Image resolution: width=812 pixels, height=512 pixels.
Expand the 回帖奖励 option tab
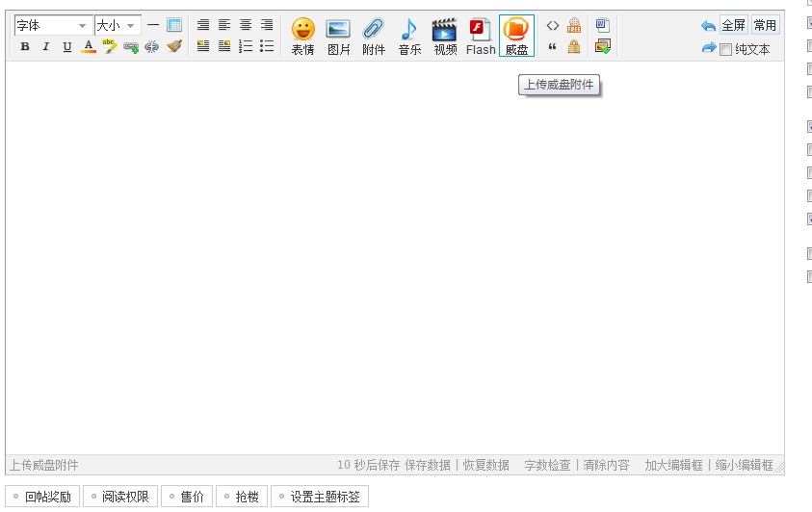click(42, 497)
